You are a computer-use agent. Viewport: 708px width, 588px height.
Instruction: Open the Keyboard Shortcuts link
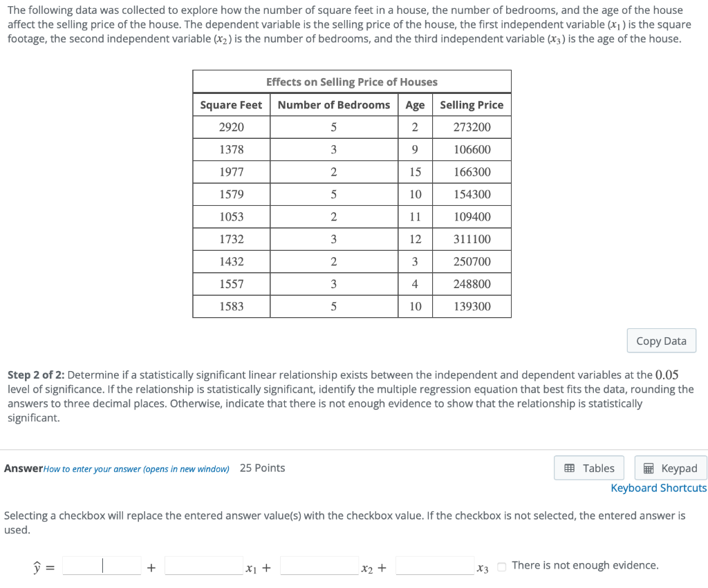[658, 488]
